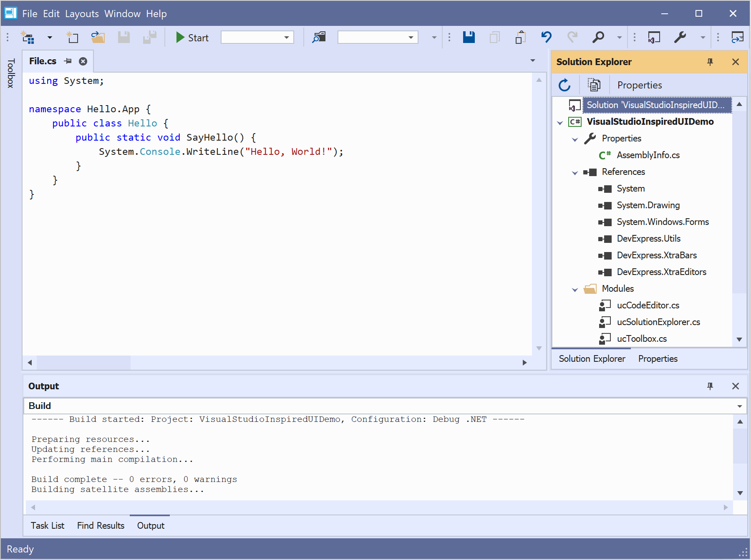Open the Layouts menu
The image size is (751, 560).
tap(82, 14)
